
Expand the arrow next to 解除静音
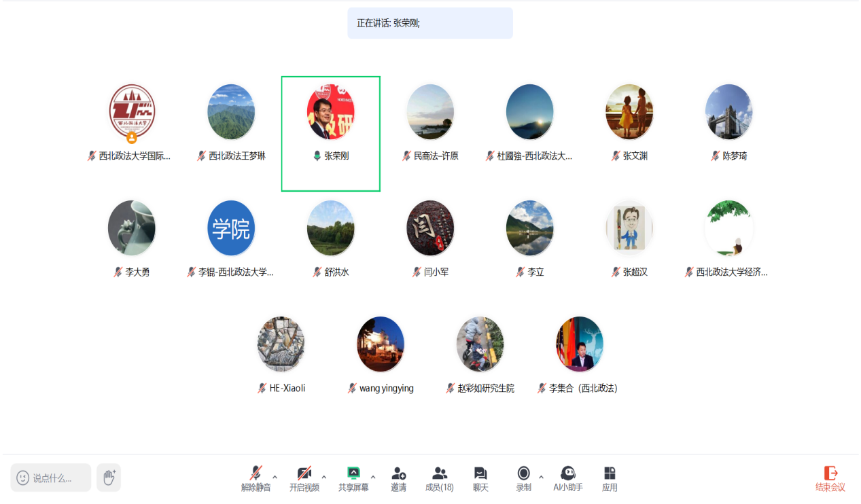(x=275, y=477)
